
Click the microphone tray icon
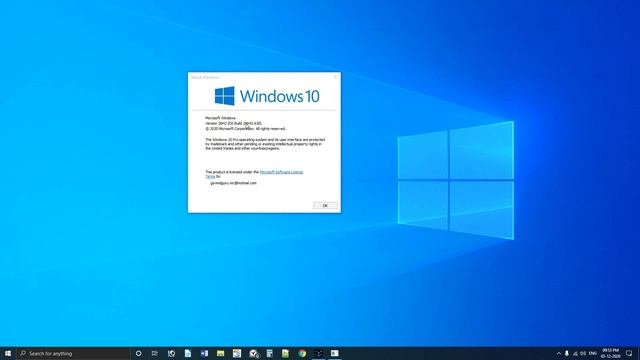tap(567, 353)
